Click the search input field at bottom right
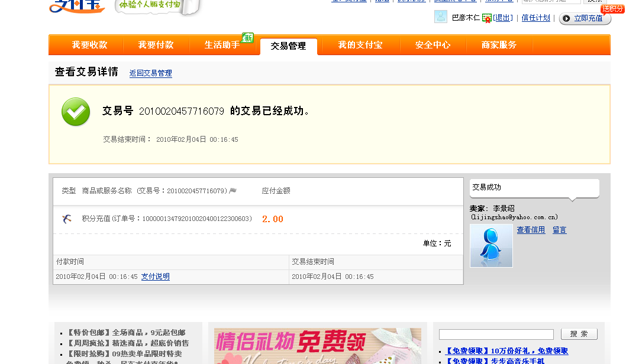639x364 pixels. pos(496,334)
